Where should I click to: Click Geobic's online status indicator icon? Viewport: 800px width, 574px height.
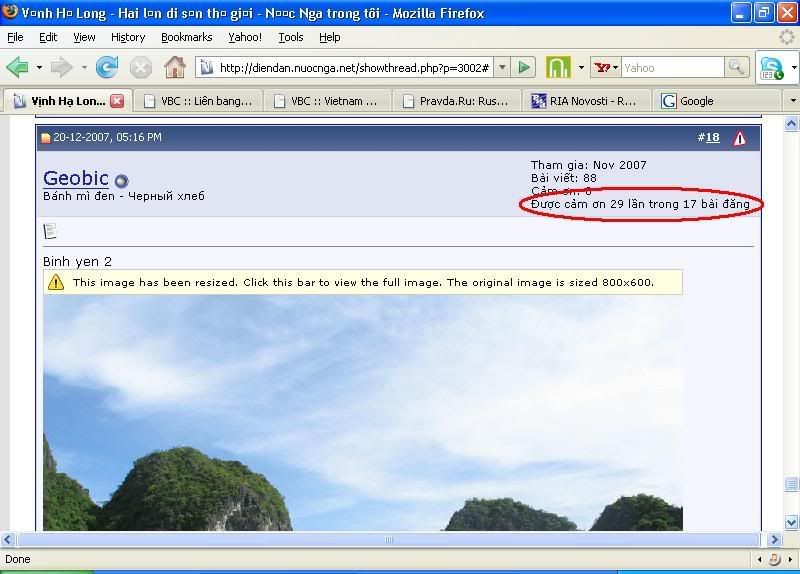point(121,181)
